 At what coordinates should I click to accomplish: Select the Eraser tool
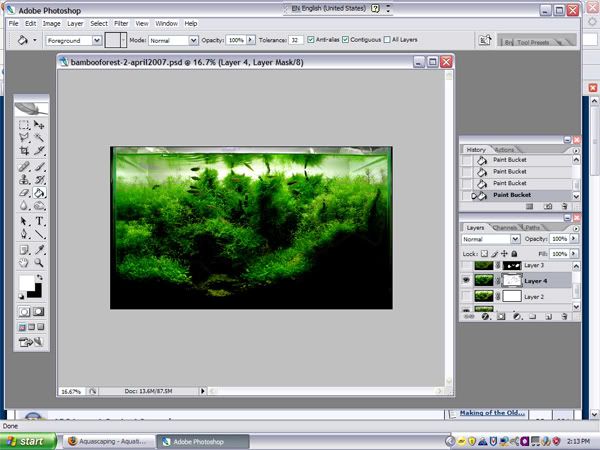24,193
